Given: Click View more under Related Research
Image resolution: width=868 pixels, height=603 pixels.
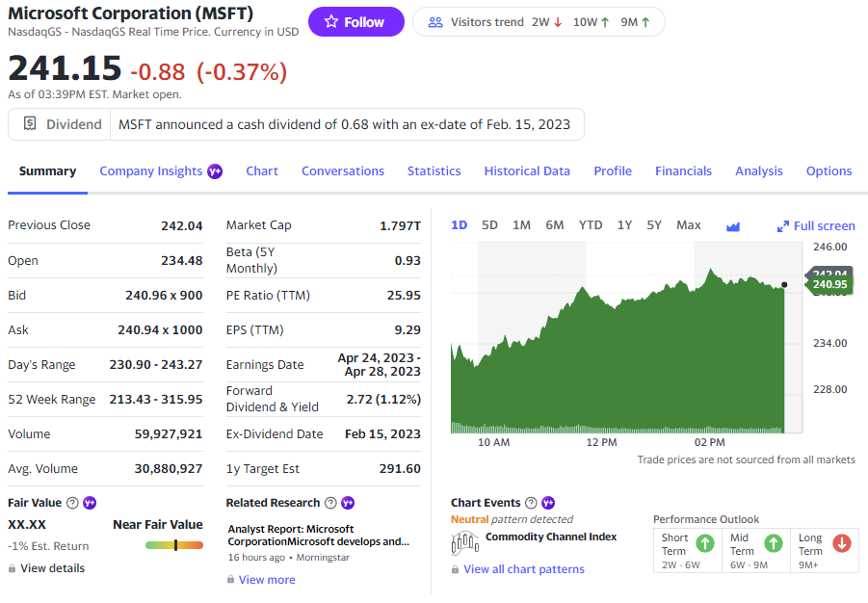Looking at the screenshot, I should 266,579.
